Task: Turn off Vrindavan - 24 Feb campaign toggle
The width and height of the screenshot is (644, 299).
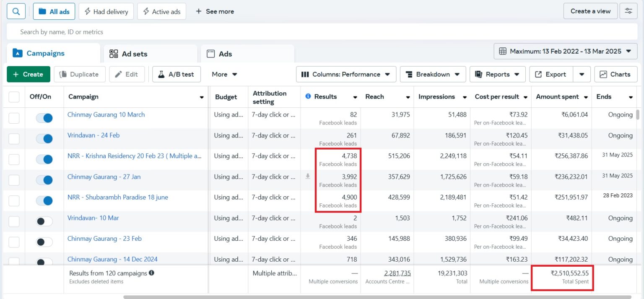Action: pos(44,139)
